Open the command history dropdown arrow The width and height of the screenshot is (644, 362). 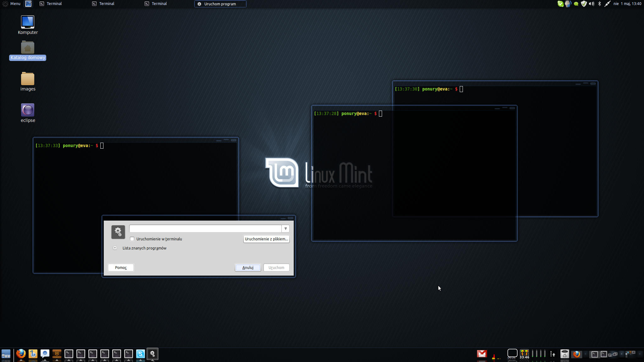click(x=286, y=228)
